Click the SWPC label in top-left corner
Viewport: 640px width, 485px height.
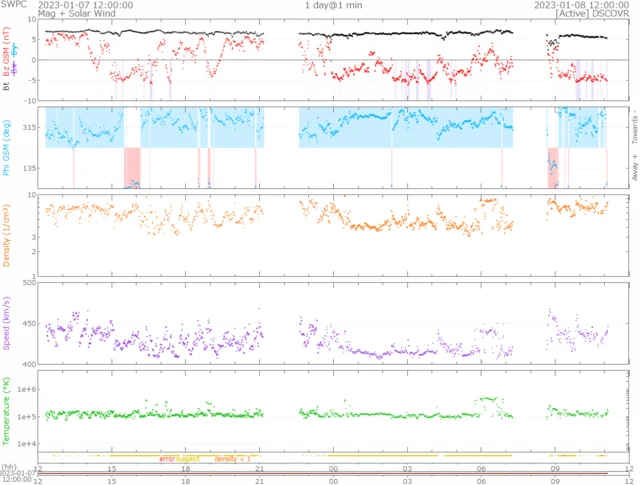point(13,5)
